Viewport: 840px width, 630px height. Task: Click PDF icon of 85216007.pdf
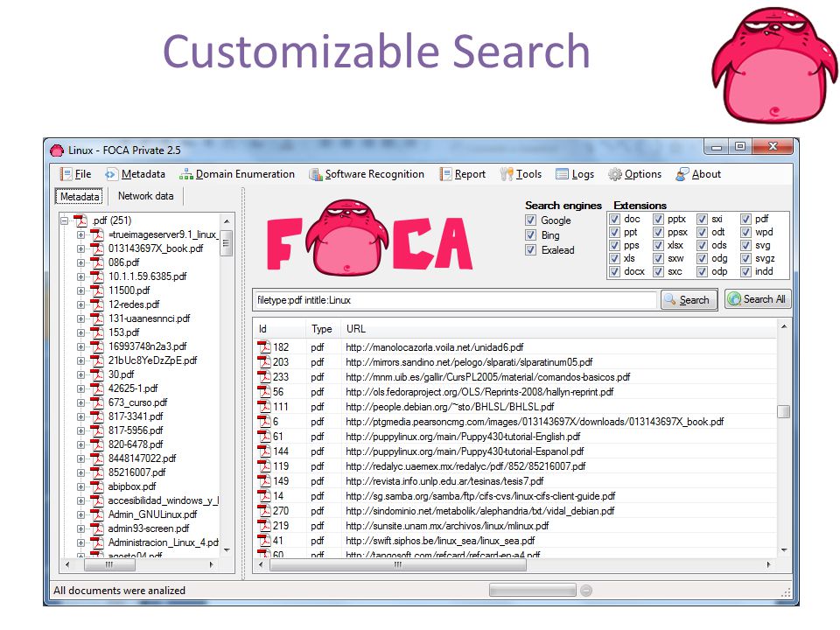[97, 472]
